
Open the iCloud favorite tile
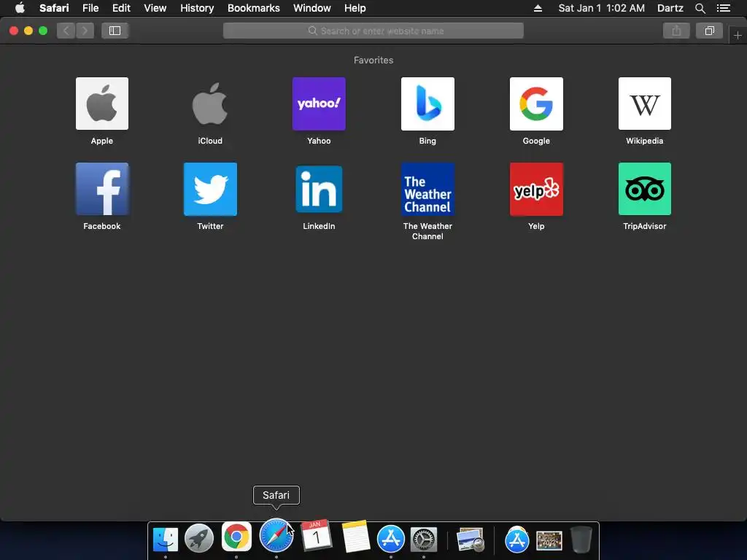coord(210,104)
